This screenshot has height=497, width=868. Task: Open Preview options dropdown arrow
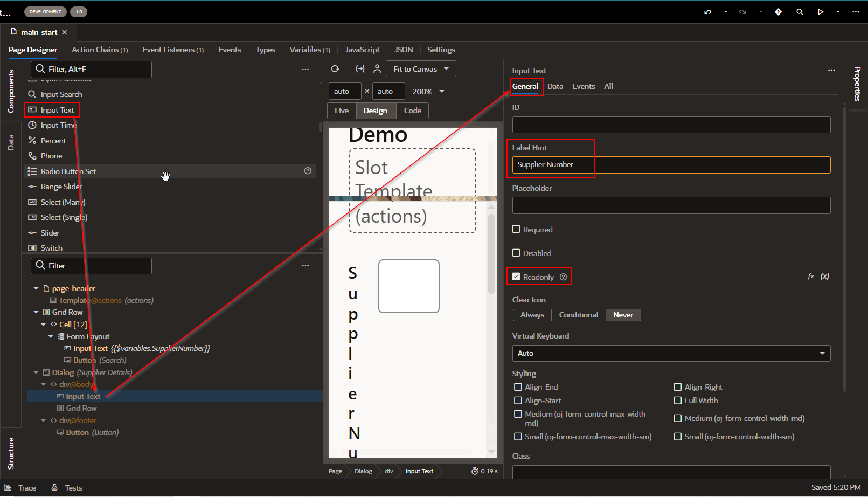coord(838,12)
